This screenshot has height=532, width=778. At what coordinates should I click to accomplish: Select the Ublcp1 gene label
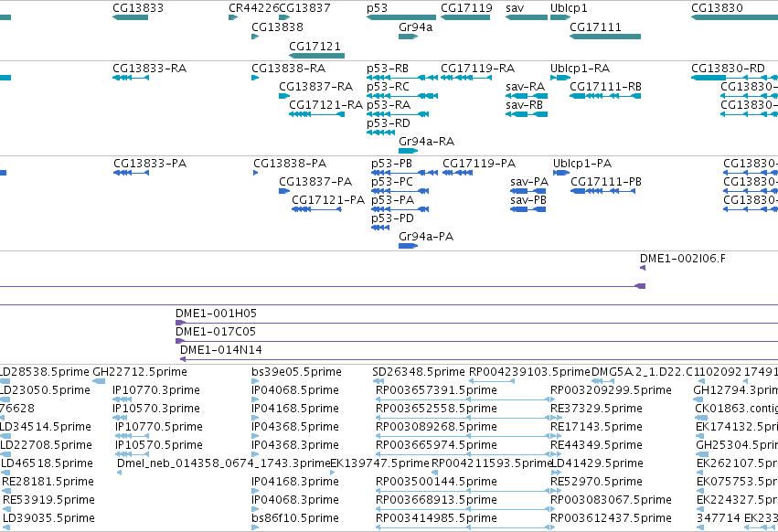pyautogui.click(x=569, y=8)
